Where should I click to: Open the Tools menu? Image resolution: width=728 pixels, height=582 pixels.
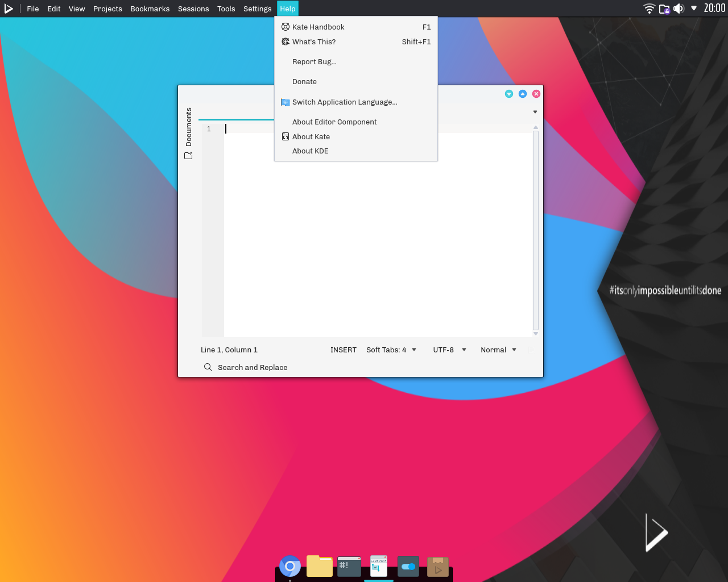coord(226,9)
